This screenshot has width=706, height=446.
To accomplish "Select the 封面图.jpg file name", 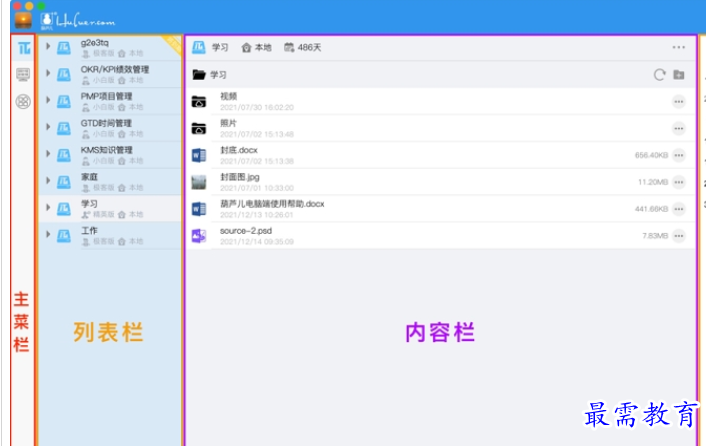I will (x=240, y=177).
